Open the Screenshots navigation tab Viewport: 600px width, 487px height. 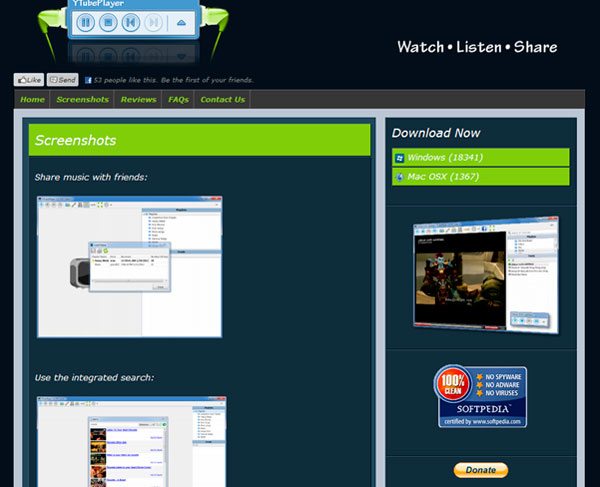tap(83, 100)
